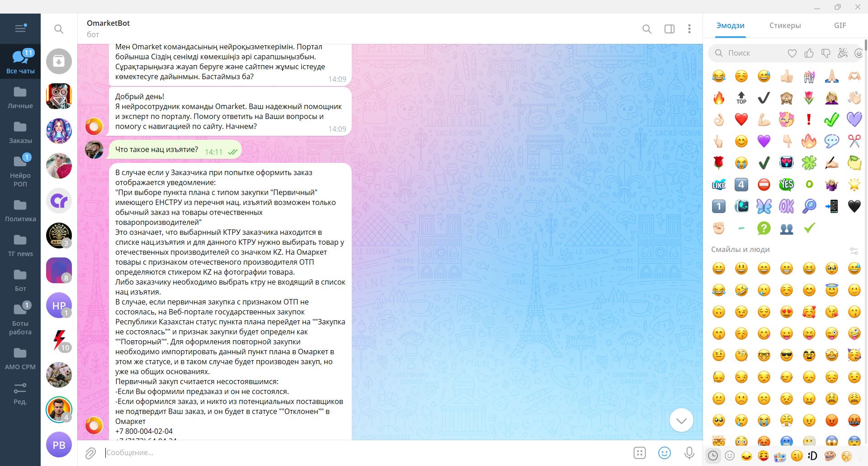Open the 'ТГ news' folder

pos(20,245)
